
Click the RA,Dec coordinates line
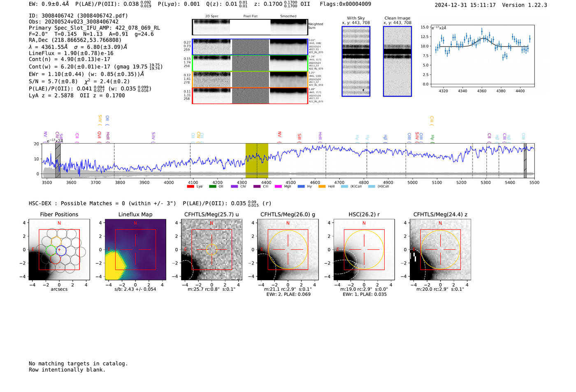point(75,40)
